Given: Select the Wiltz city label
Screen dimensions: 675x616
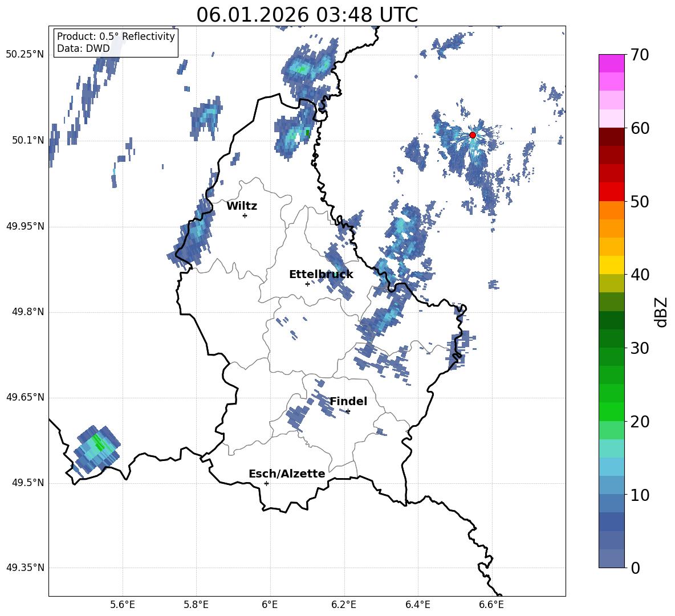Looking at the screenshot, I should point(242,206).
